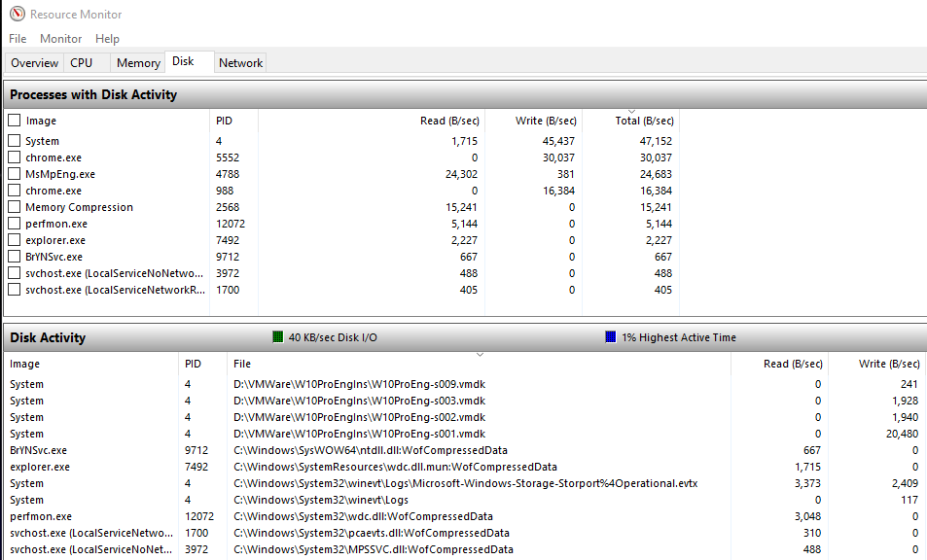Click System total value 47,152
The image size is (927, 560).
656,141
